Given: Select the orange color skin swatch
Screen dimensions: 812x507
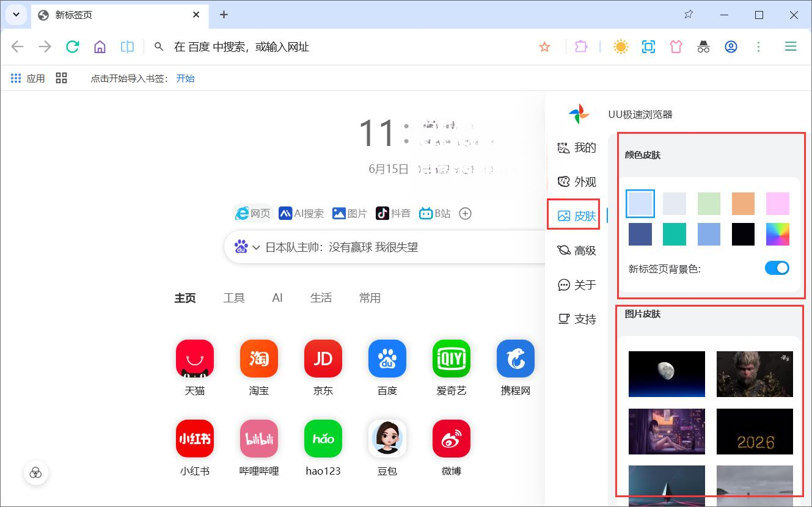Looking at the screenshot, I should (x=743, y=203).
